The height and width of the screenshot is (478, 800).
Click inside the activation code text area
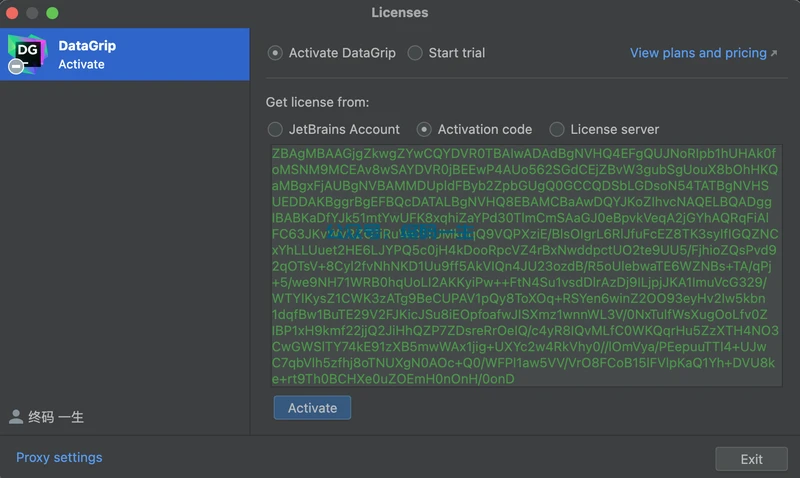coord(524,267)
